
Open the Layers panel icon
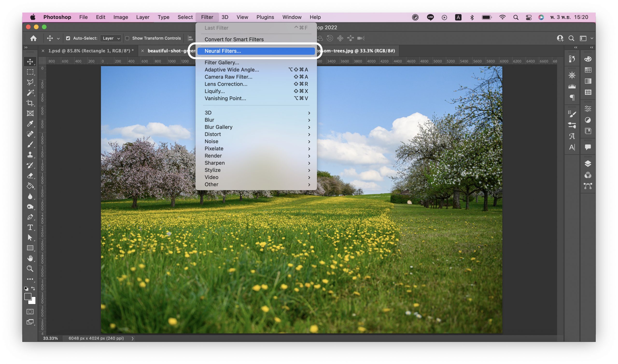tap(588, 164)
